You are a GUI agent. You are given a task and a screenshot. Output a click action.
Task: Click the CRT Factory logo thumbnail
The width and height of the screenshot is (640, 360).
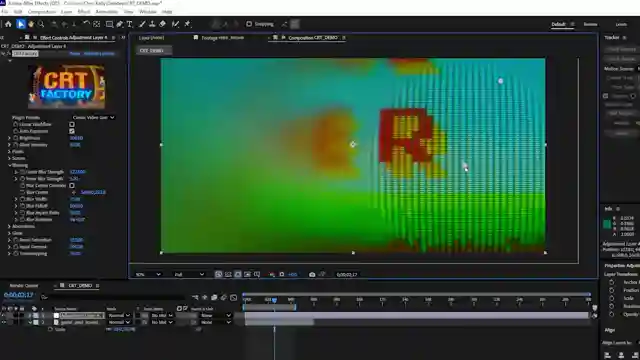tap(67, 87)
